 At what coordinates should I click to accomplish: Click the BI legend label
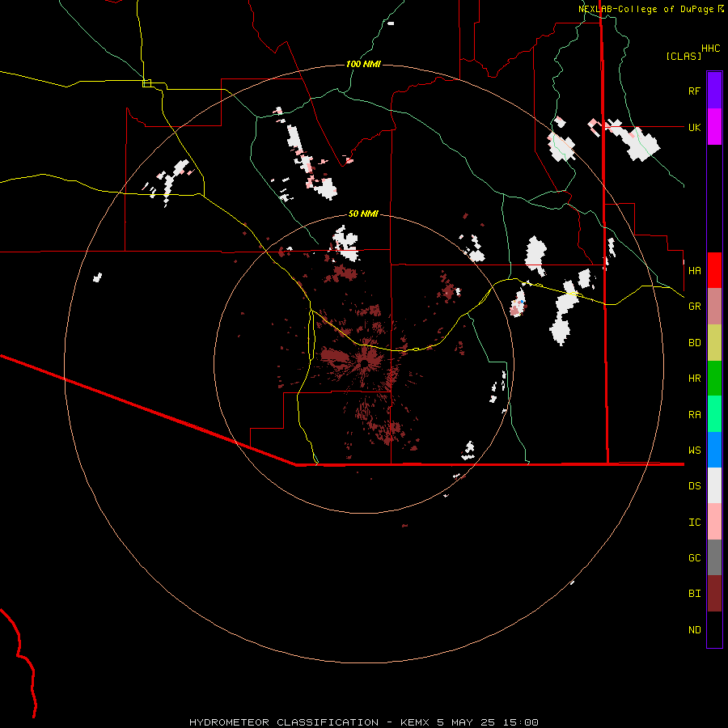pos(694,594)
